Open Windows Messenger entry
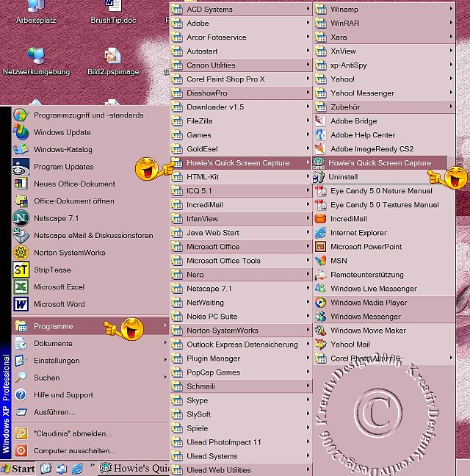Image resolution: width=470 pixels, height=476 pixels. point(384,317)
